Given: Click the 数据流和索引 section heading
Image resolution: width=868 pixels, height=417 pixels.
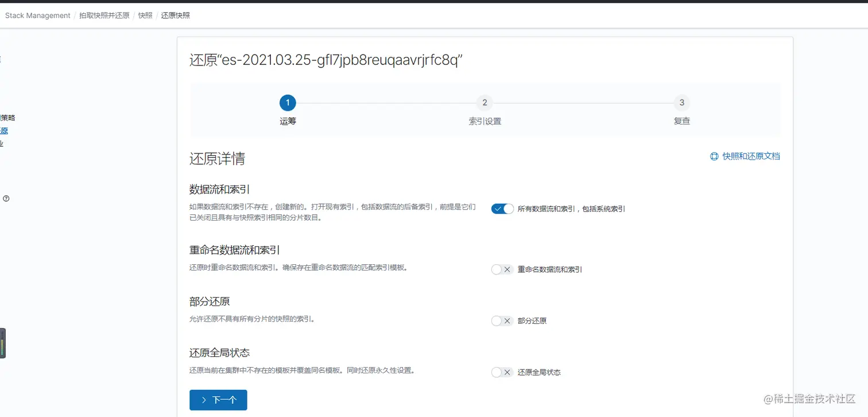Looking at the screenshot, I should click(x=219, y=189).
